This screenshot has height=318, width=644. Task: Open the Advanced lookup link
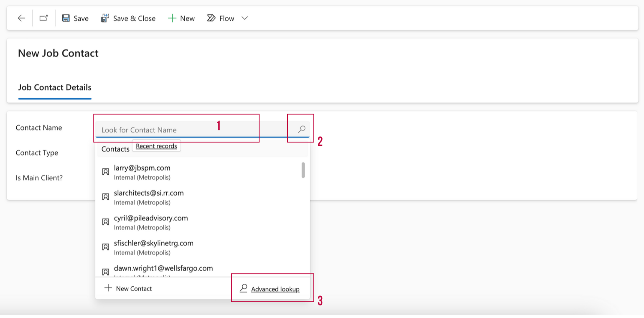point(275,289)
